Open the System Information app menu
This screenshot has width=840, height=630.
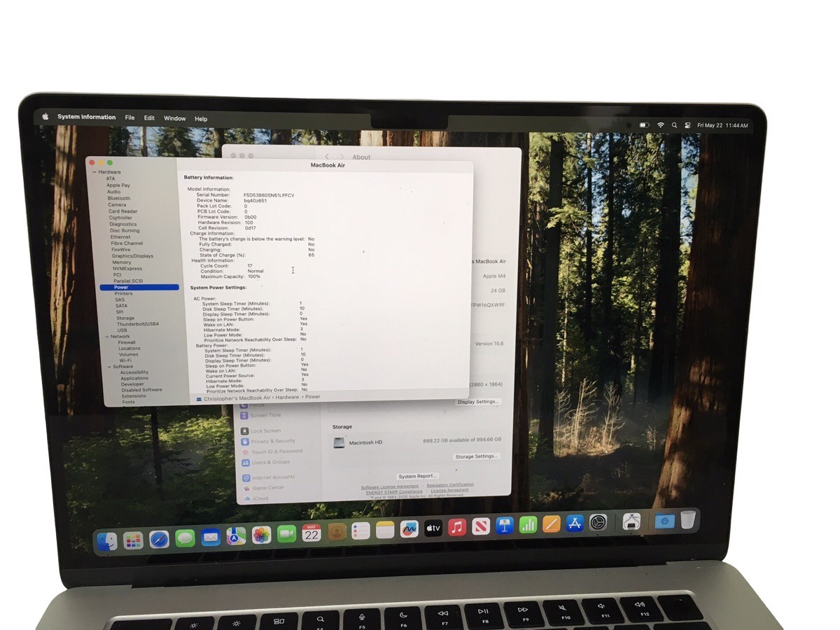click(87, 117)
